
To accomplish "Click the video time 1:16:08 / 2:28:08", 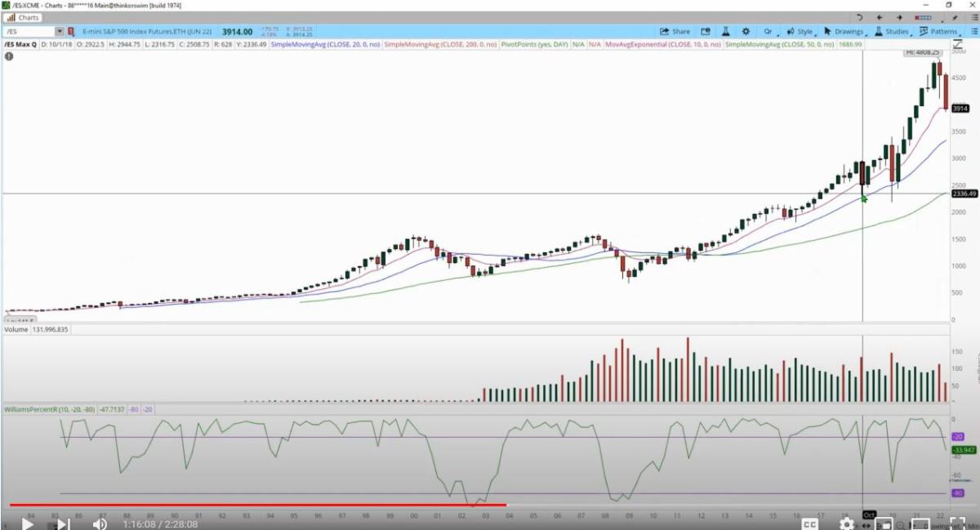I will [x=158, y=524].
